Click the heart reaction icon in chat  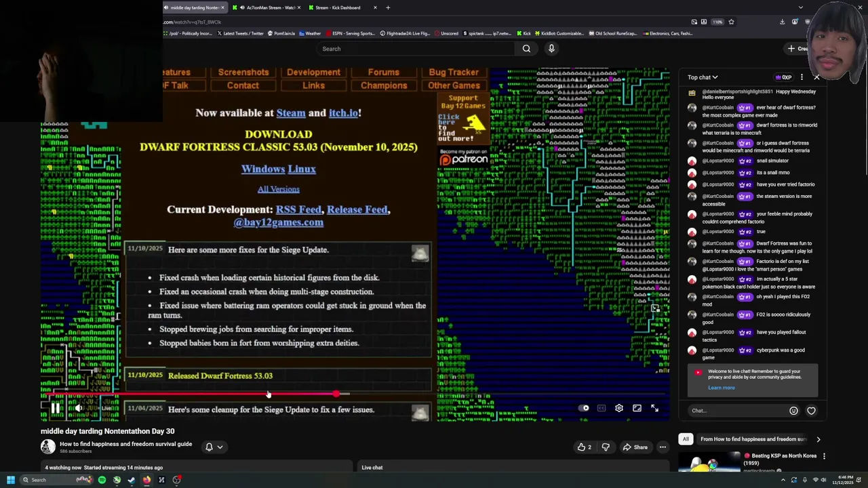[811, 411]
